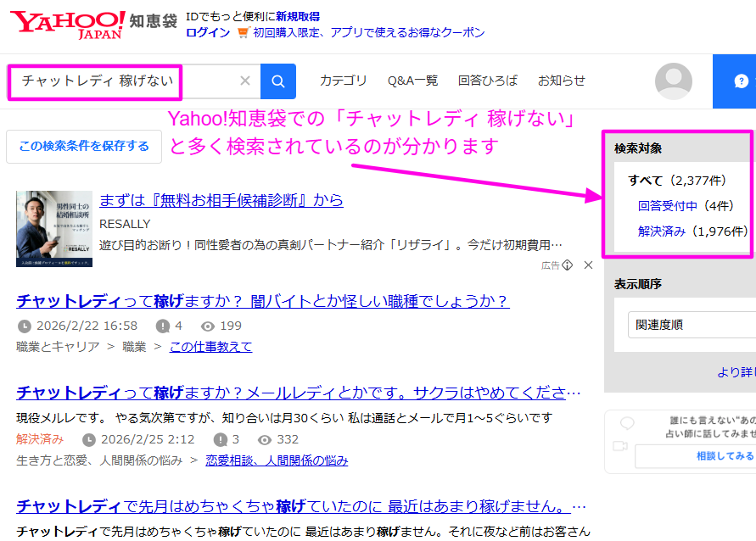
Task: Open the 初回購入限定 coupon link
Action: 369,32
